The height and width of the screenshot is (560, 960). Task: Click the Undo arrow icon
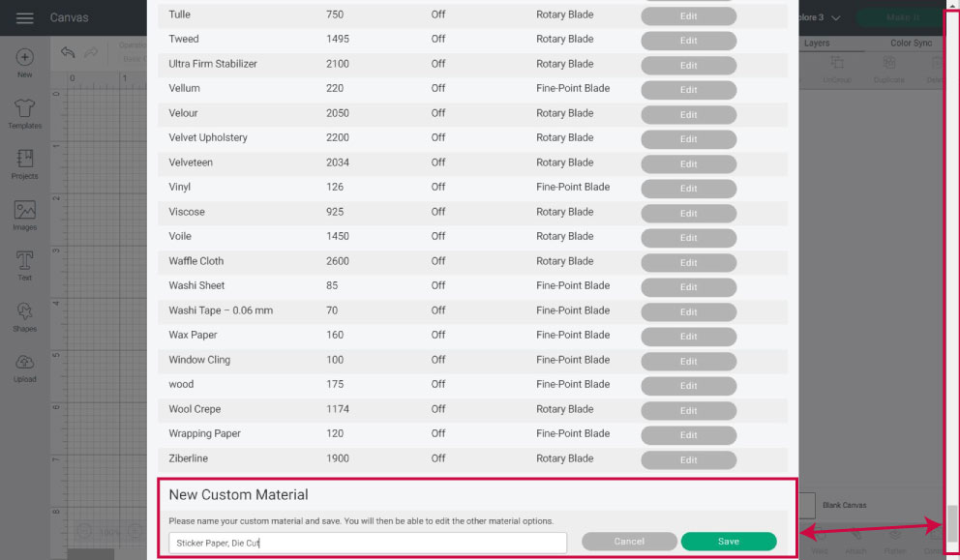[x=68, y=53]
